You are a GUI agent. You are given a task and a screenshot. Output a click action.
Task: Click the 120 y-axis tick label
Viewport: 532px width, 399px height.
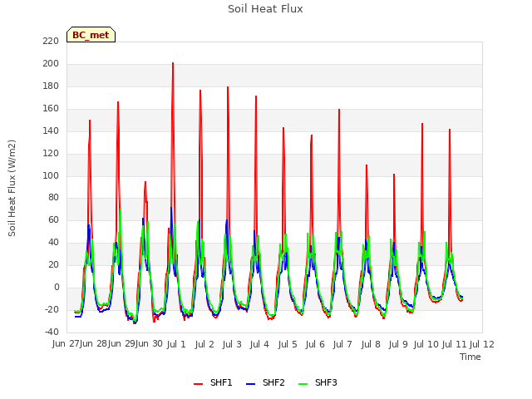(51, 153)
